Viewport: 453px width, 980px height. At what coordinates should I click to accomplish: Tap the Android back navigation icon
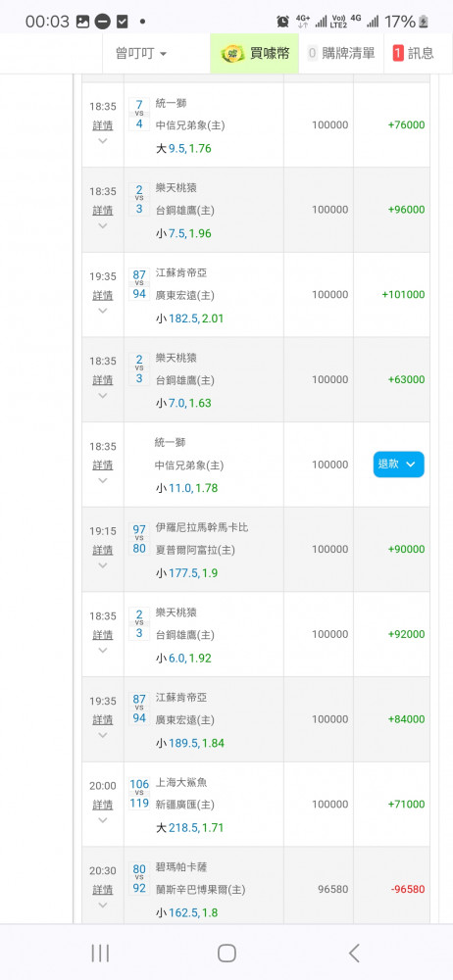point(354,953)
